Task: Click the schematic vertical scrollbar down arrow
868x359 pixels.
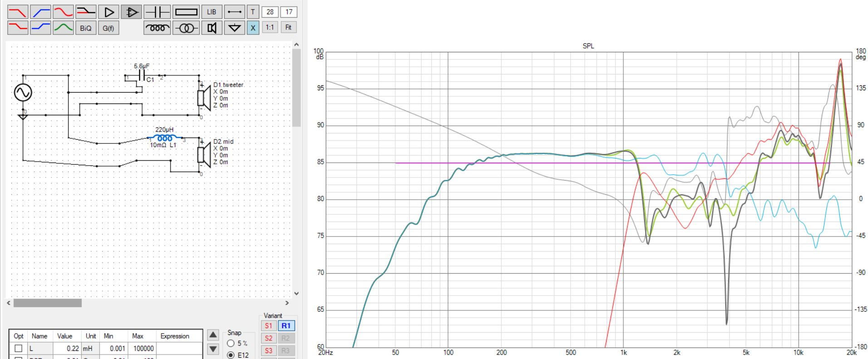Action: [x=296, y=294]
